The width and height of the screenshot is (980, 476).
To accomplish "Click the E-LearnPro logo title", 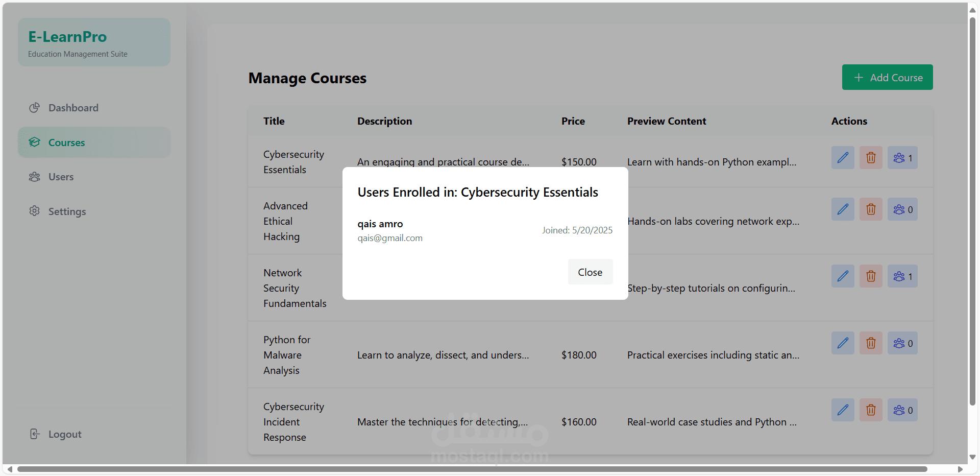I will pyautogui.click(x=67, y=37).
